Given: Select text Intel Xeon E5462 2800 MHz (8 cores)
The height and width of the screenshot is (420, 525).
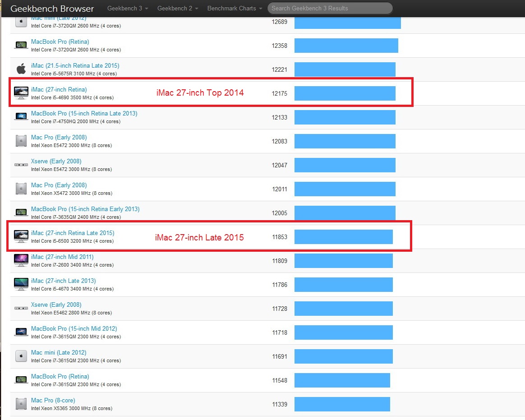Looking at the screenshot, I should (71, 313).
